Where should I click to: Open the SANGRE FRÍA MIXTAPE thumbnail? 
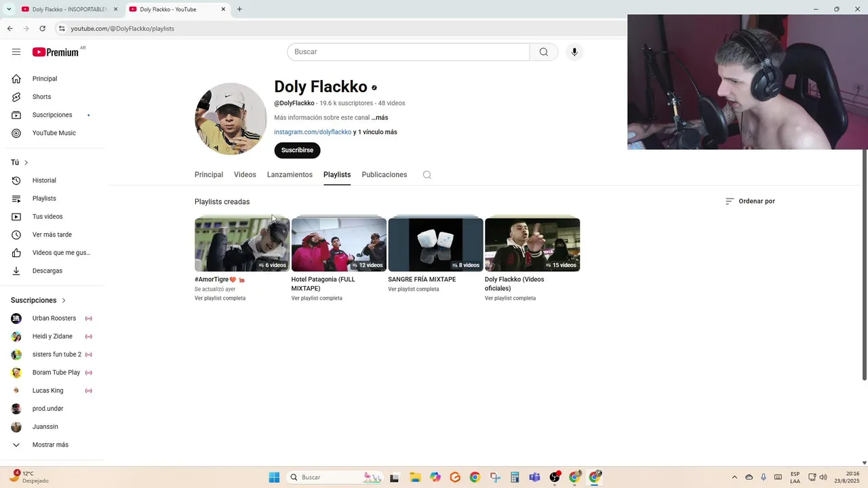pyautogui.click(x=435, y=244)
